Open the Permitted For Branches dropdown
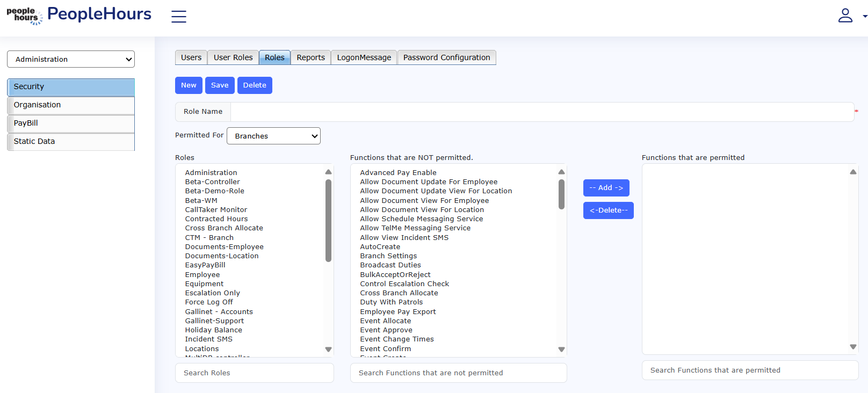The height and width of the screenshot is (393, 868). tap(273, 136)
